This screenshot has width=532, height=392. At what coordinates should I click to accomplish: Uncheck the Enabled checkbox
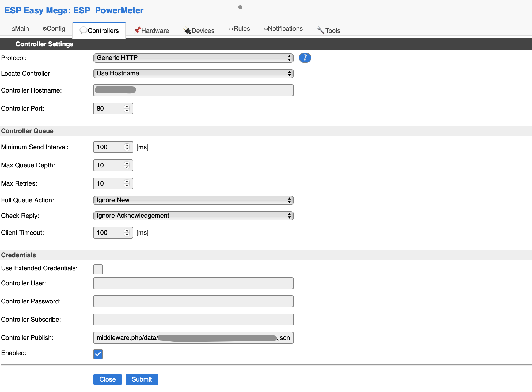coord(98,354)
